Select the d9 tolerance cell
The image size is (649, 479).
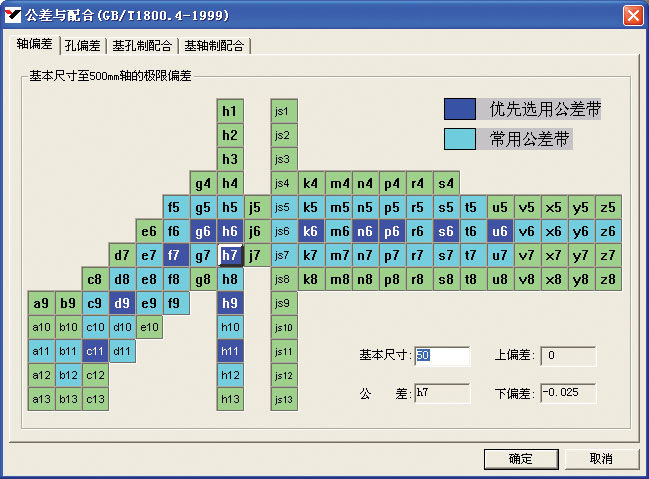click(x=122, y=303)
